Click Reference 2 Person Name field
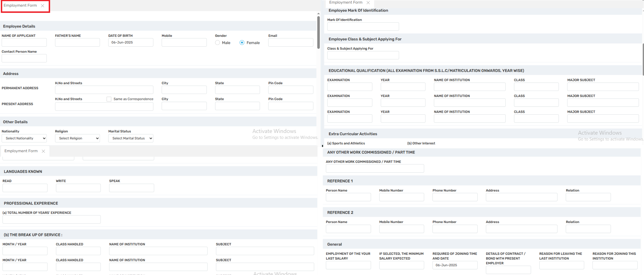The width and height of the screenshot is (644, 275). 348,229
